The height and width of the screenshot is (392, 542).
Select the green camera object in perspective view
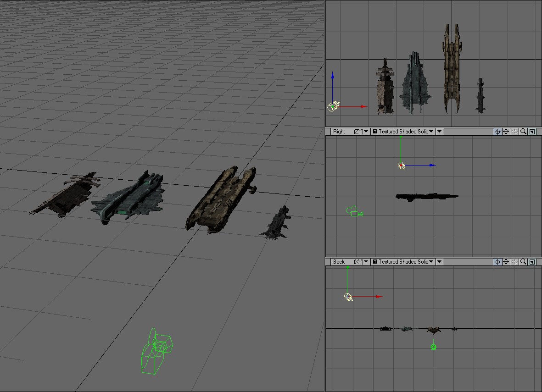tap(156, 351)
